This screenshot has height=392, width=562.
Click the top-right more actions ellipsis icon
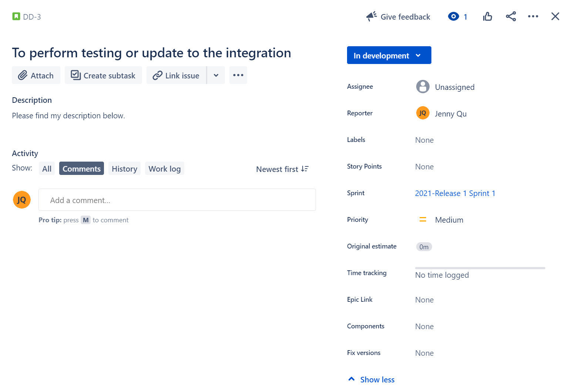pos(533,16)
